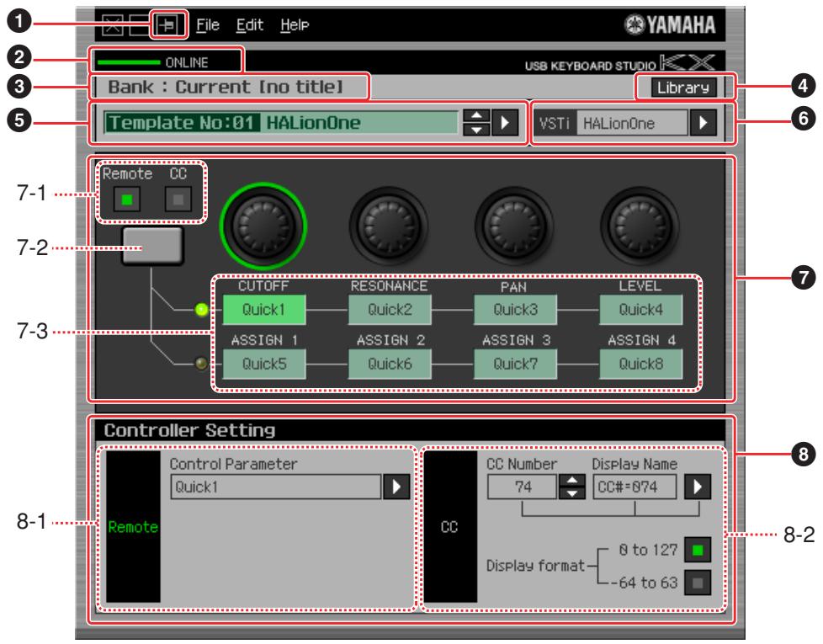Decrease the CC Number with down arrow
This screenshot has width=823, height=644.
pos(572,493)
